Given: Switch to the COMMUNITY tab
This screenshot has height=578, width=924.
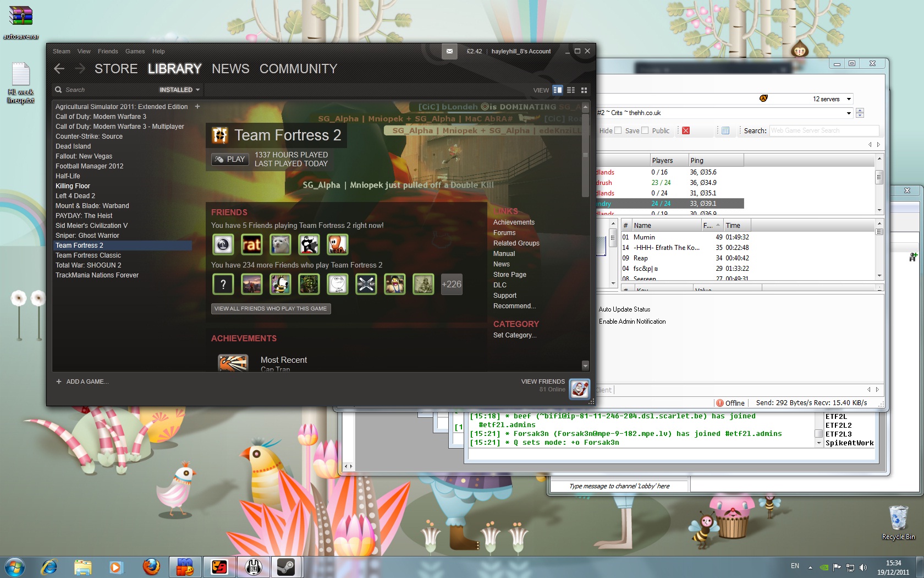Looking at the screenshot, I should point(298,69).
